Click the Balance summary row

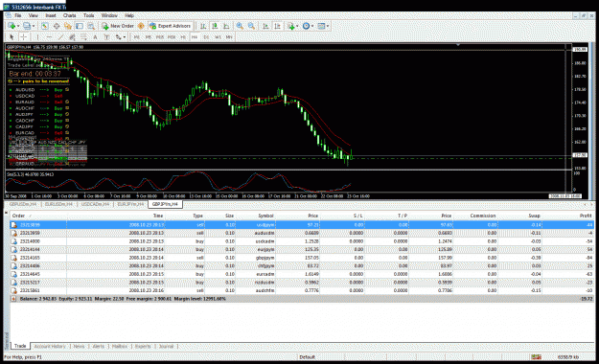[302, 299]
